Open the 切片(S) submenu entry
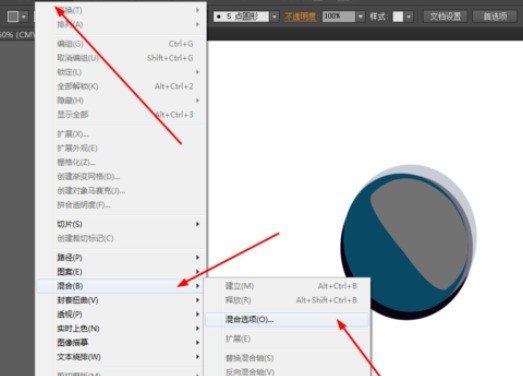Viewport: 523px width, 376px height. click(121, 224)
